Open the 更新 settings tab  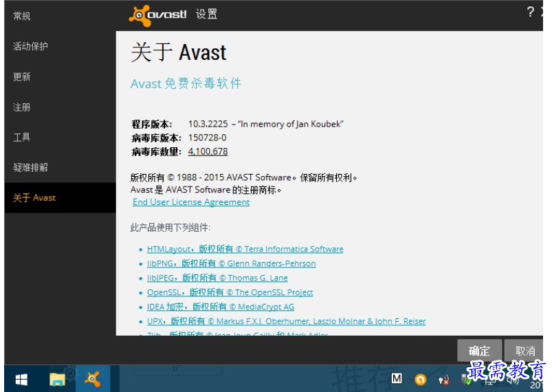pos(22,77)
